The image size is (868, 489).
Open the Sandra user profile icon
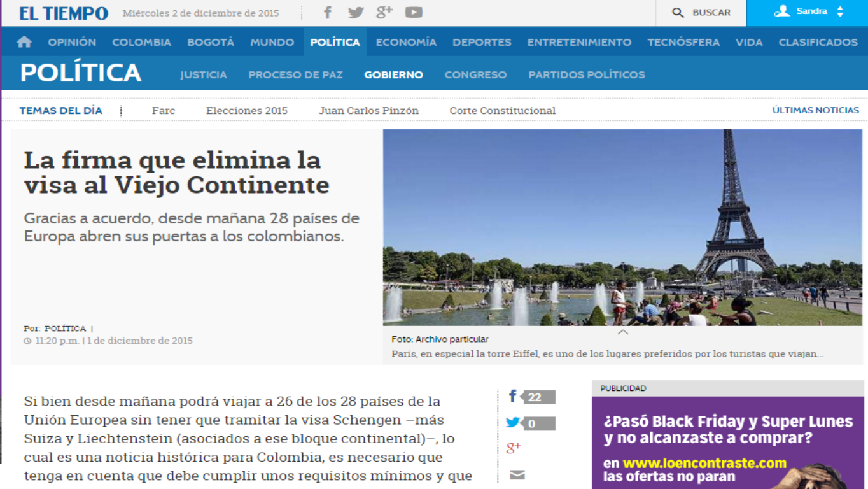point(782,11)
